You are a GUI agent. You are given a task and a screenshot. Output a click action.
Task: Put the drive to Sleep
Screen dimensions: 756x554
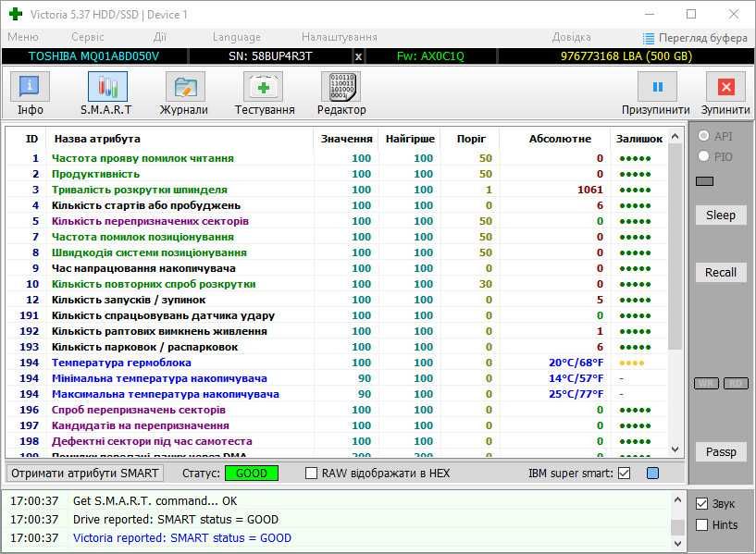[x=721, y=215]
